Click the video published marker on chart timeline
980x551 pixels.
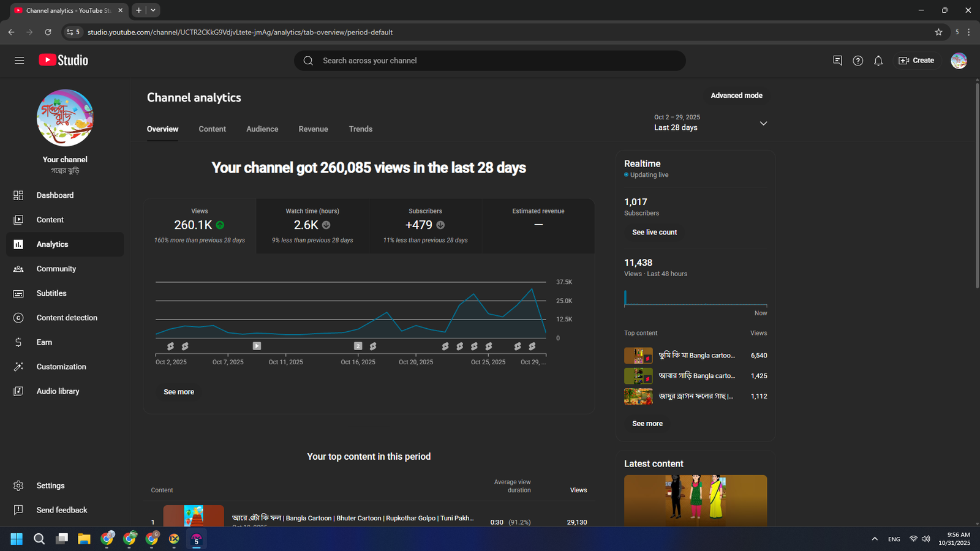tap(257, 346)
